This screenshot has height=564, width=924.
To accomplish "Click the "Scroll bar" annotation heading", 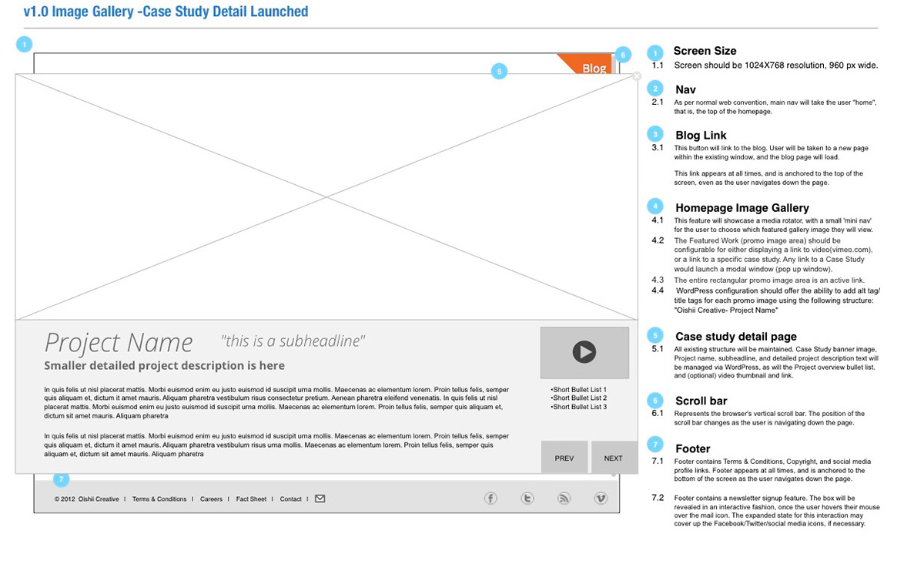I will pos(701,401).
